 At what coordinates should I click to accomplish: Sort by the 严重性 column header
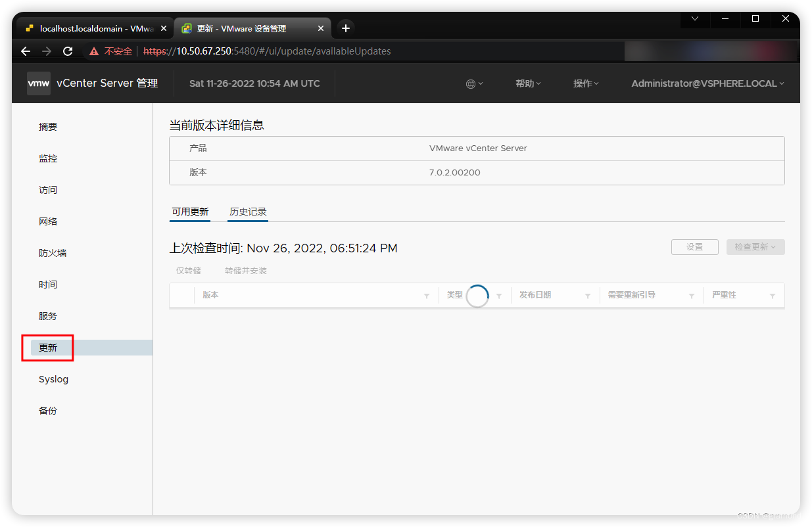(x=724, y=296)
